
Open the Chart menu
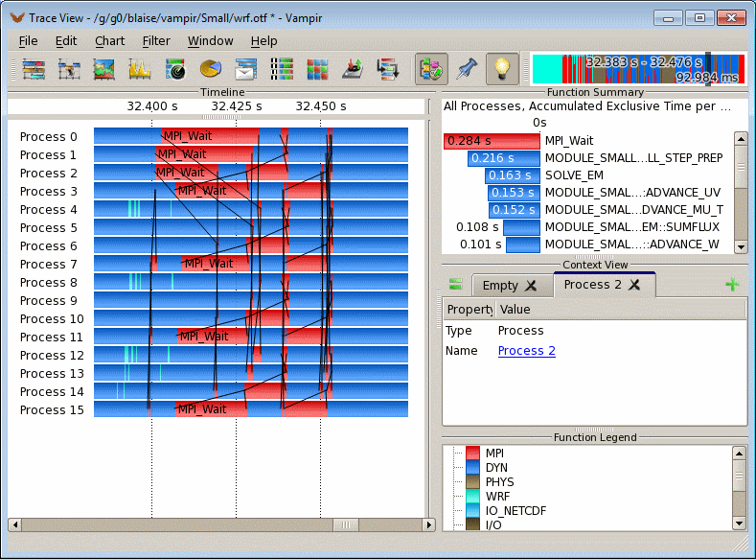point(109,41)
